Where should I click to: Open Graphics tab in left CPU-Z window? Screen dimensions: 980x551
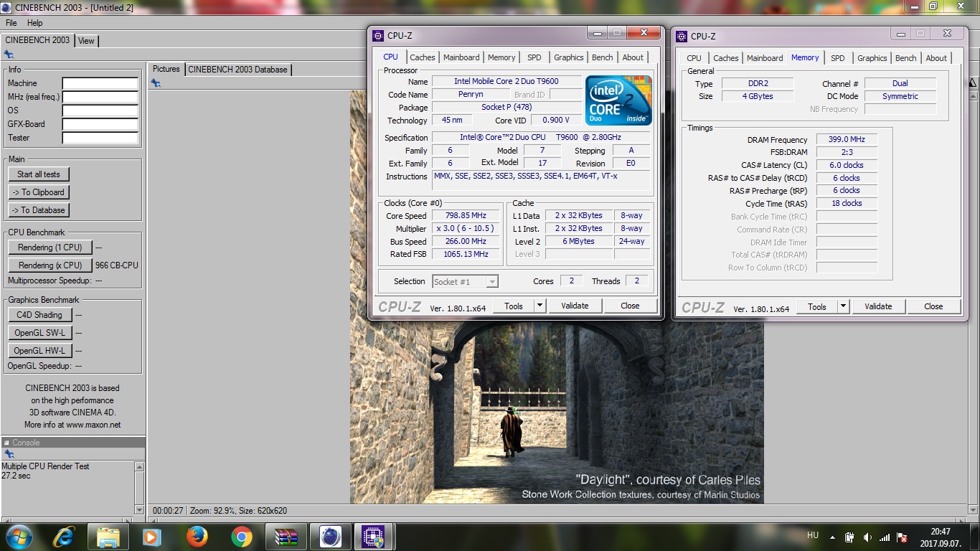click(569, 57)
